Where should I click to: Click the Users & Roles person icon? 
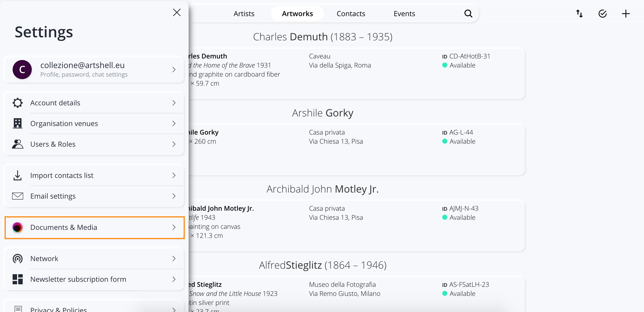(18, 144)
